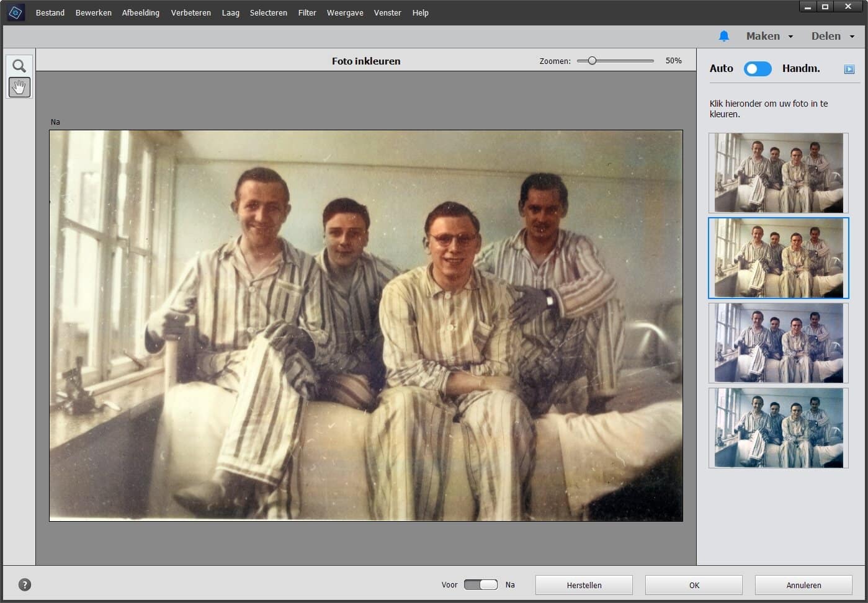Click Herstellen to reset the photo
Image resolution: width=868 pixels, height=603 pixels.
point(583,584)
